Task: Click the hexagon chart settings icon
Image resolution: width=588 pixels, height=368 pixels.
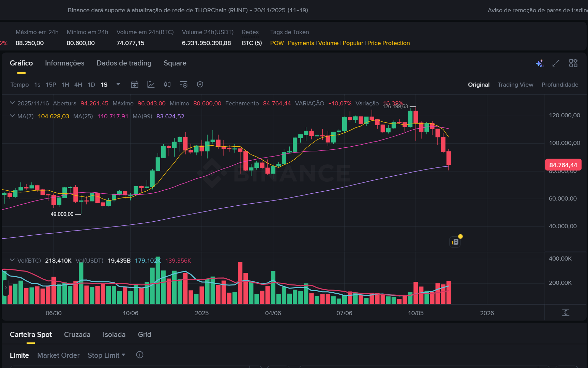Action: click(x=200, y=85)
